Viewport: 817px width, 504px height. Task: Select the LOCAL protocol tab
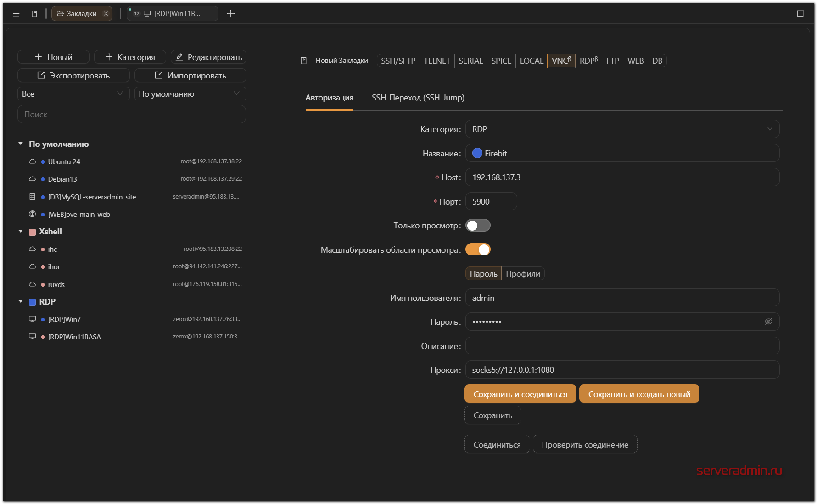(x=532, y=61)
